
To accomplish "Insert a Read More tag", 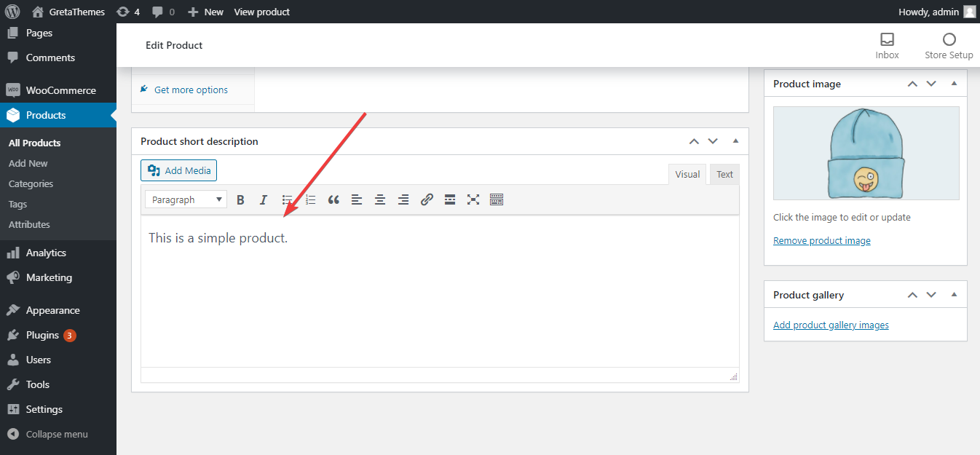I will tap(450, 199).
